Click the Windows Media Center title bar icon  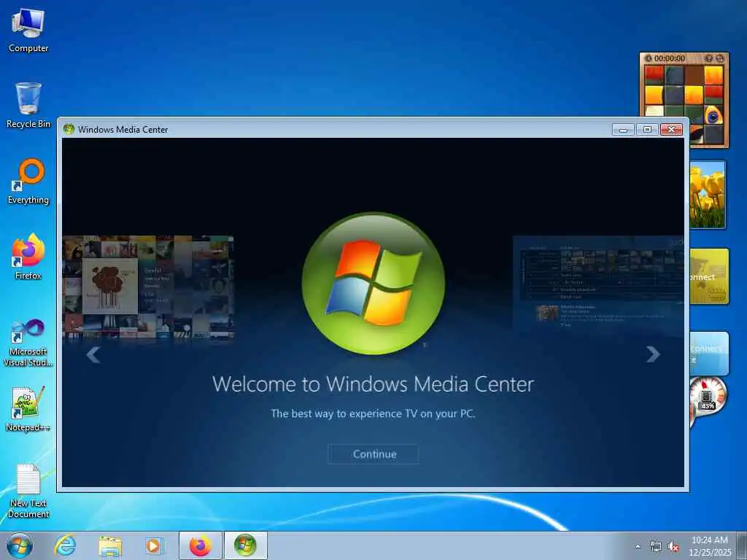pyautogui.click(x=69, y=129)
